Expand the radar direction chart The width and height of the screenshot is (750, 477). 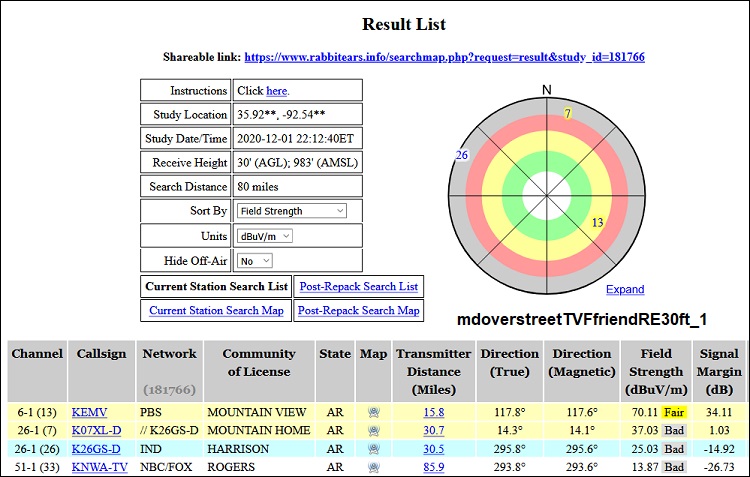[625, 290]
